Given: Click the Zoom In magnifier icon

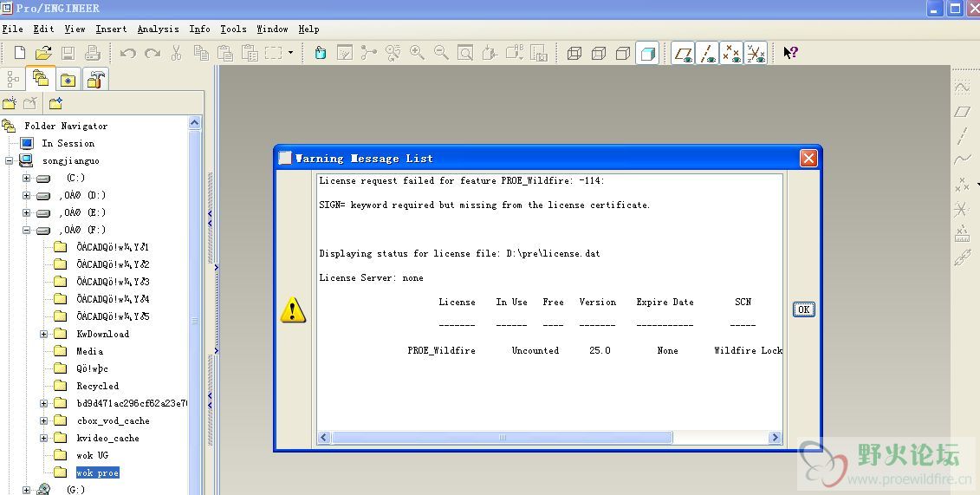Looking at the screenshot, I should coord(417,53).
